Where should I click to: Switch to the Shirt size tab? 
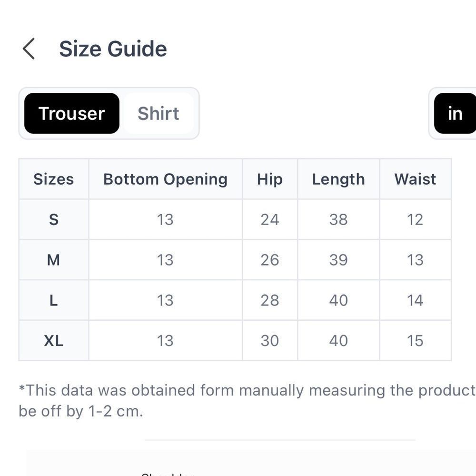click(x=159, y=113)
